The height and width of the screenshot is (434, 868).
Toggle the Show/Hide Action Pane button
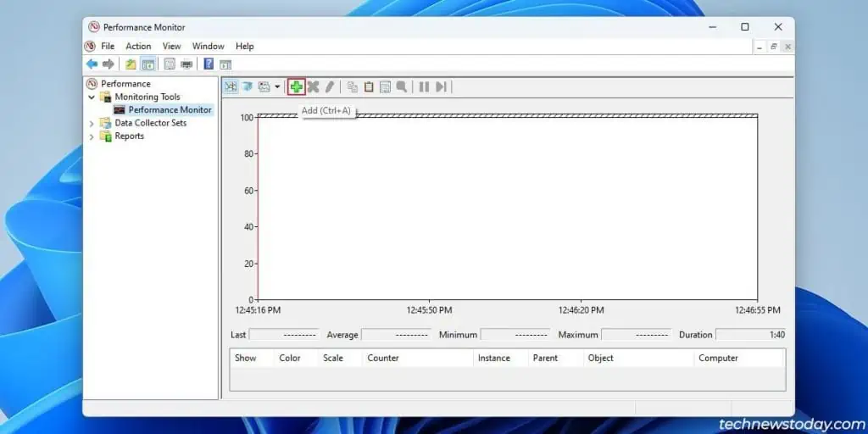(225, 64)
